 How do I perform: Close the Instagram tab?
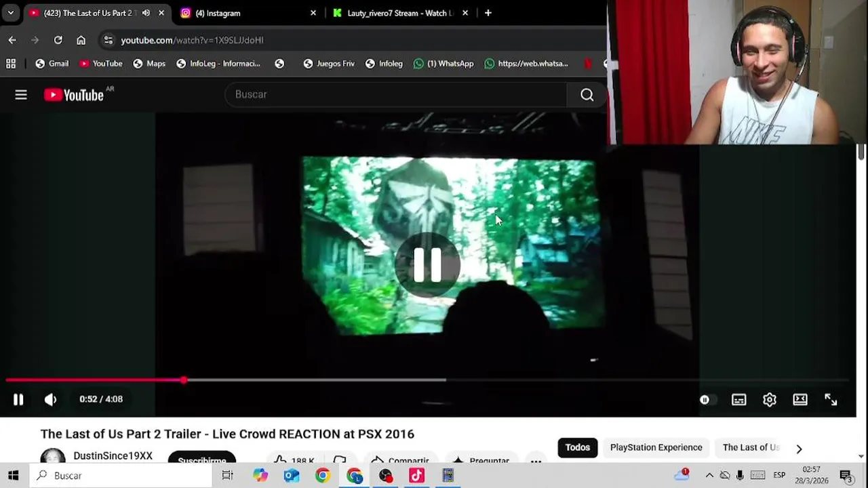pos(313,13)
